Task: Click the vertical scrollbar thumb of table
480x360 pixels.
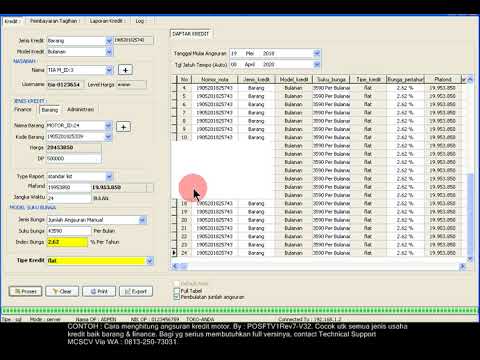Action: 470,214
